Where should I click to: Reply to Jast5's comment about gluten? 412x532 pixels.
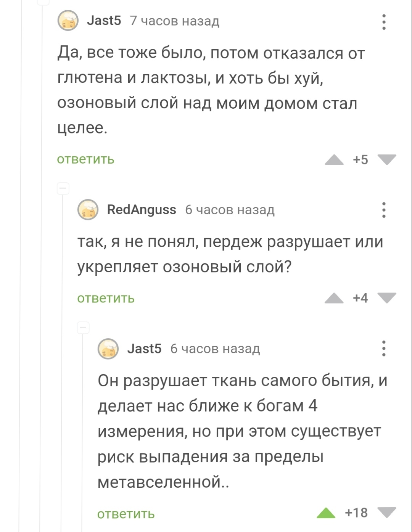(x=85, y=159)
